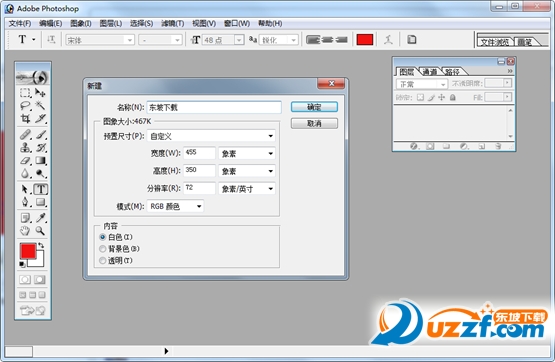Choose Background Color content radio button
Image resolution: width=555 pixels, height=362 pixels.
pyautogui.click(x=103, y=249)
